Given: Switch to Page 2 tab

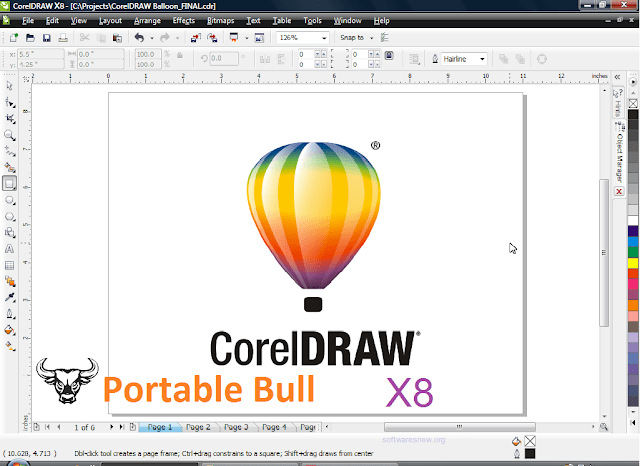Looking at the screenshot, I should click(x=198, y=427).
